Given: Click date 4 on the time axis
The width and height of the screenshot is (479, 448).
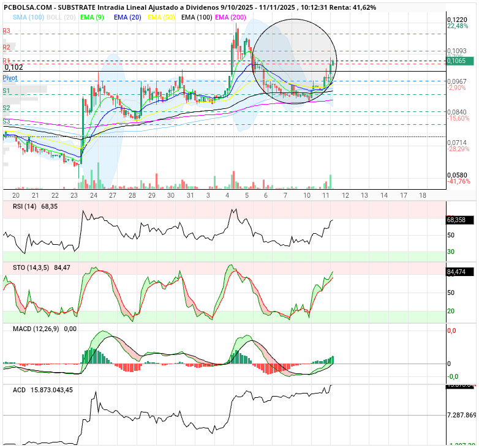Looking at the screenshot, I should click(x=227, y=196).
